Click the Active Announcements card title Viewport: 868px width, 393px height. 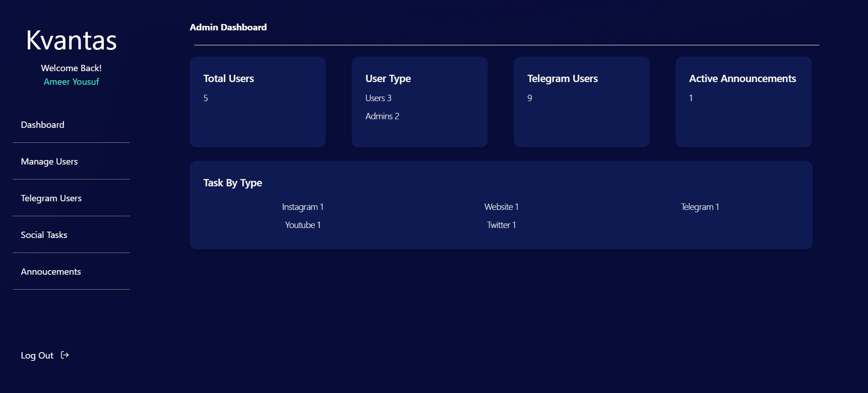tap(742, 78)
